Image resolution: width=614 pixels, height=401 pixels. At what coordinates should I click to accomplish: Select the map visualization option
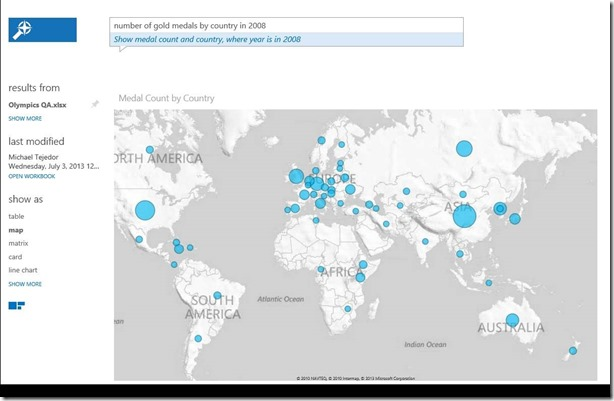16,230
